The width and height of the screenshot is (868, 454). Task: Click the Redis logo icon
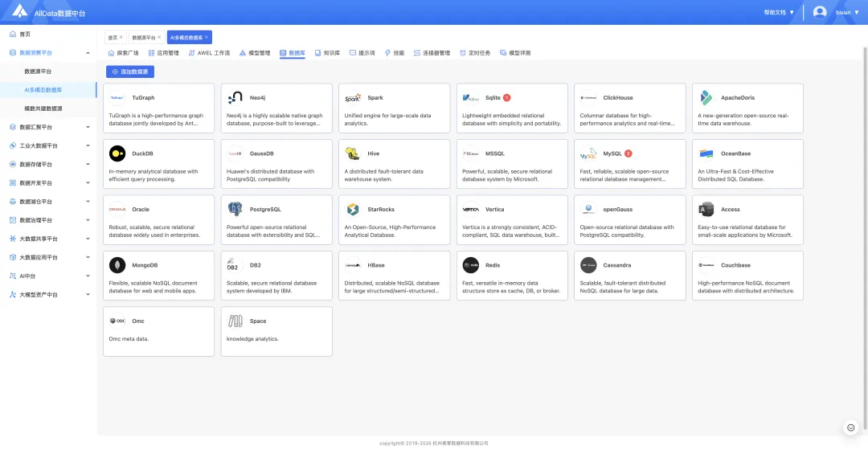(x=470, y=265)
